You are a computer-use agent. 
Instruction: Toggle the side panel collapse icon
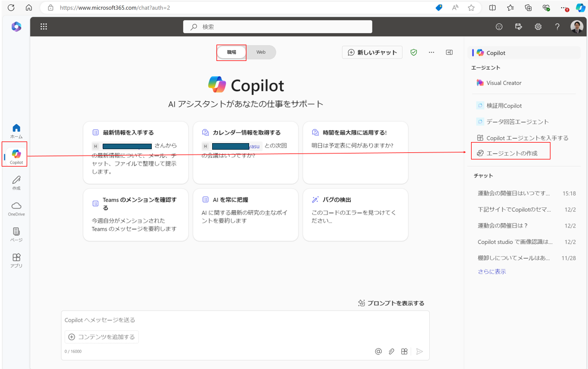449,53
